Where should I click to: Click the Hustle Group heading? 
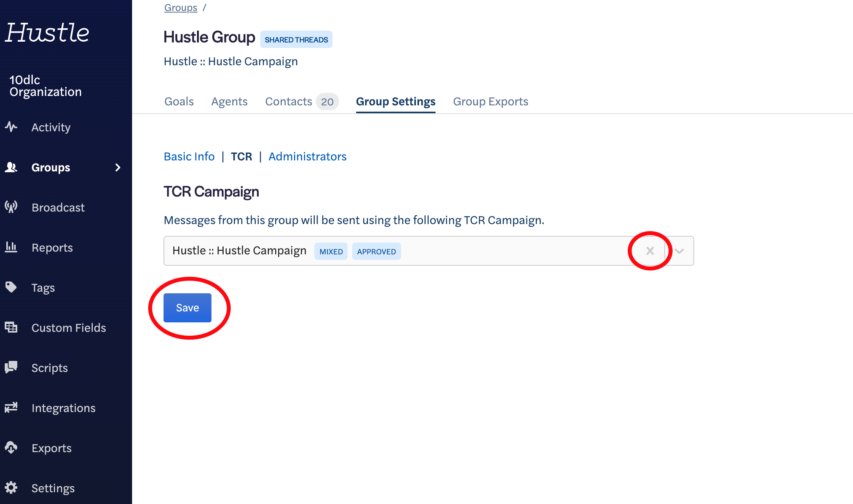point(210,37)
